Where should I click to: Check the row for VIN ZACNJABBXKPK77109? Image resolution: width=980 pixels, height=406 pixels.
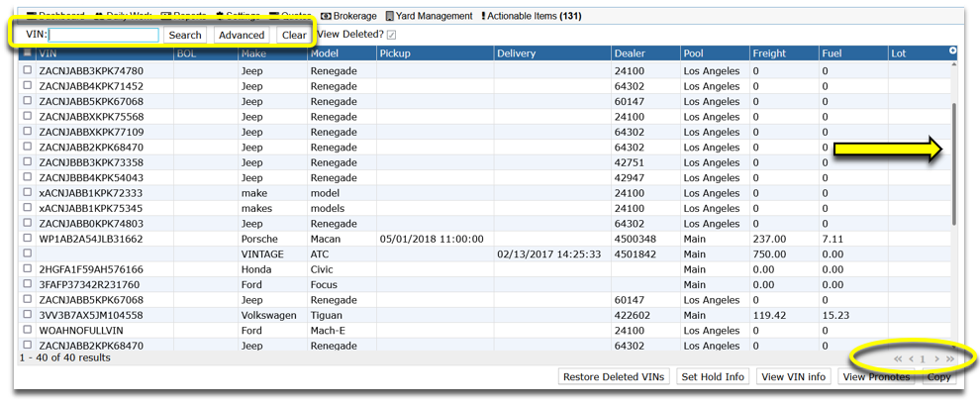[27, 132]
